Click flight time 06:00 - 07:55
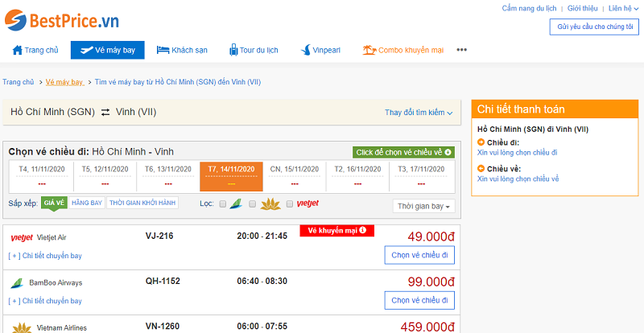 262,327
